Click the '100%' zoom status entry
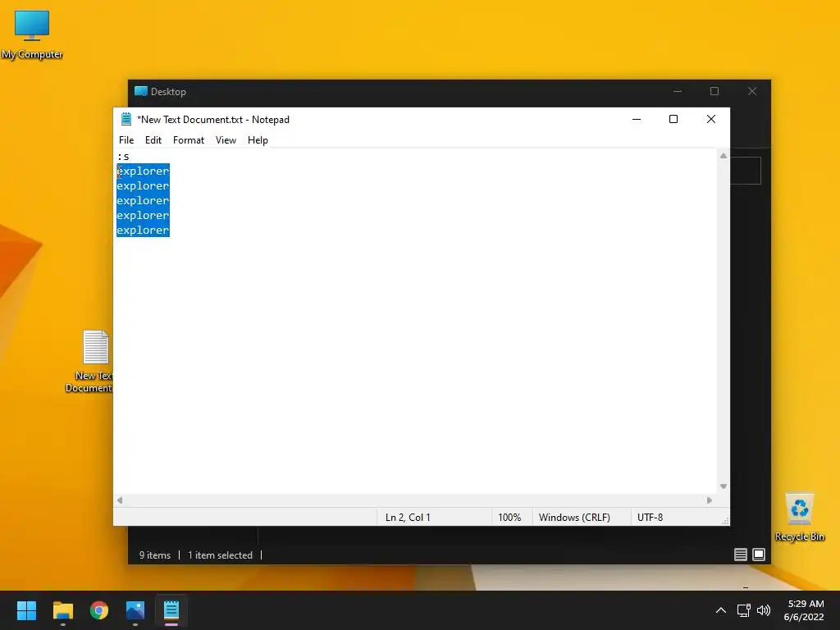The image size is (840, 630). 509,518
